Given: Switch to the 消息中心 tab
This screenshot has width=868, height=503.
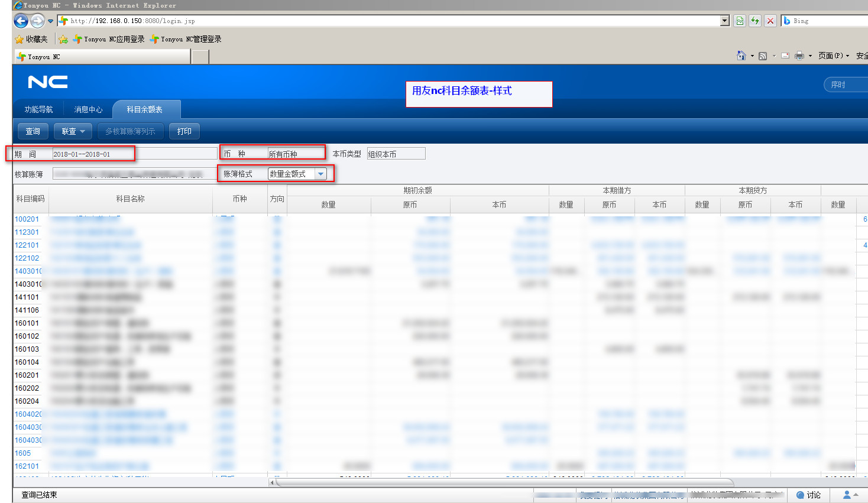Looking at the screenshot, I should 88,109.
